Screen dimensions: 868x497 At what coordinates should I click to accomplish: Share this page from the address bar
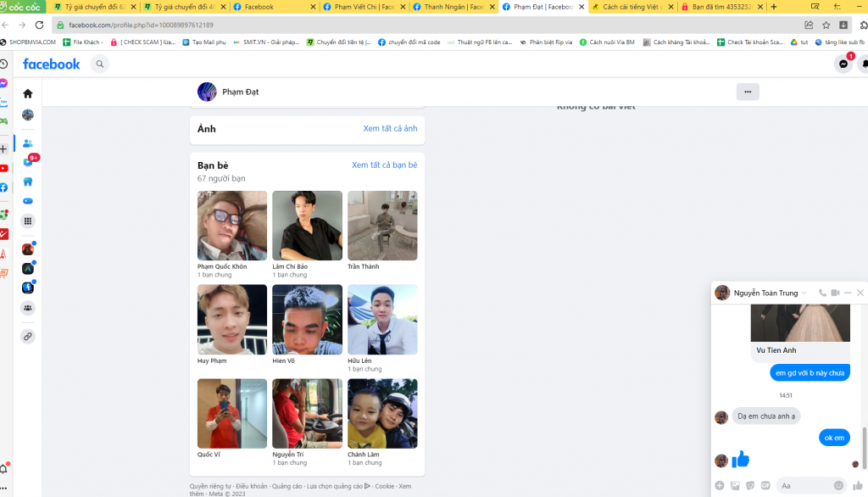coord(809,25)
